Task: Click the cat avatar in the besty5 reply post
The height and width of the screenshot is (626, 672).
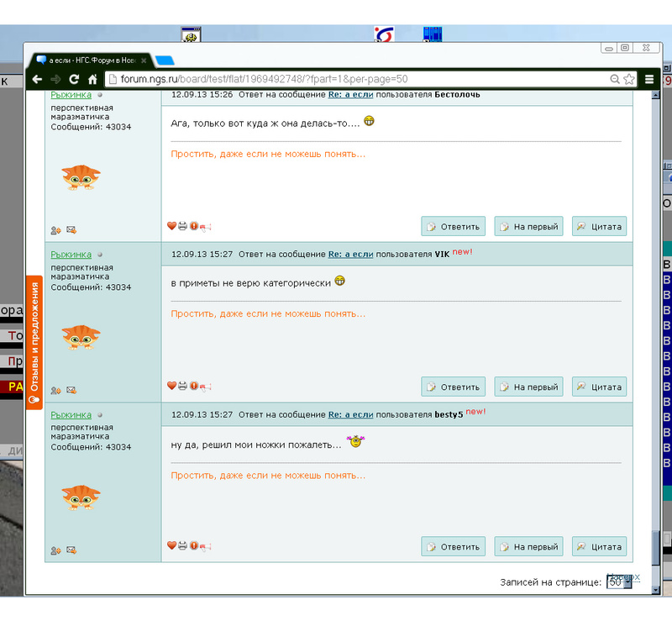Action: [81, 497]
